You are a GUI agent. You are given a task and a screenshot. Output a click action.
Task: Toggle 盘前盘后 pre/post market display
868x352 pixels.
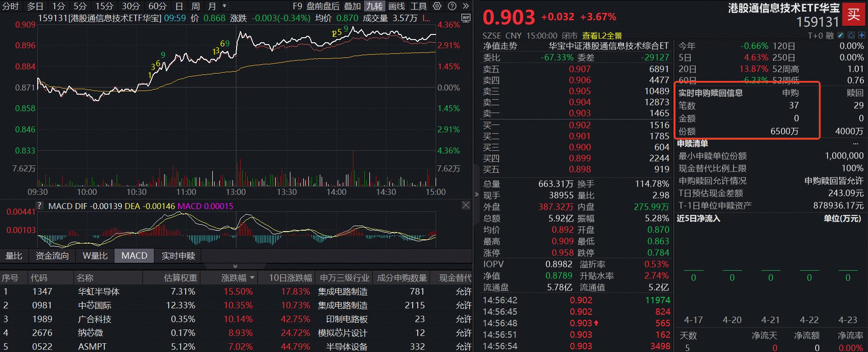point(323,6)
